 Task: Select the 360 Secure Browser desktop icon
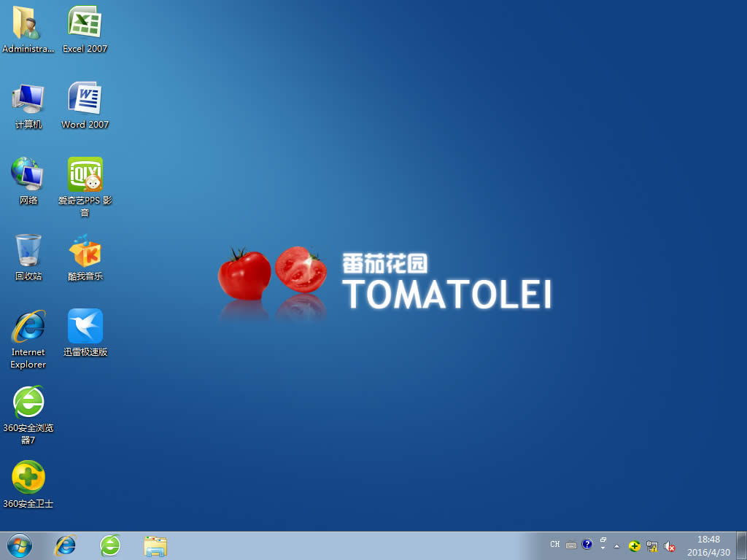pyautogui.click(x=28, y=402)
